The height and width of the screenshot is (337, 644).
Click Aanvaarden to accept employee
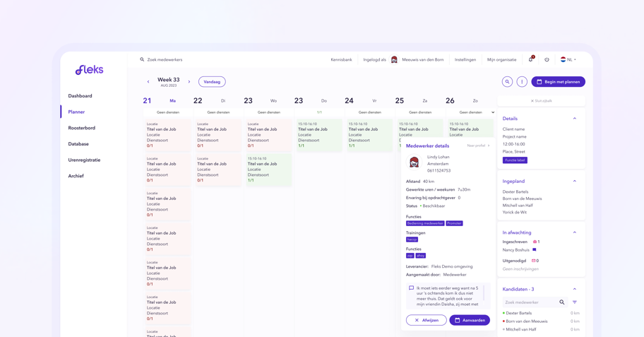[470, 320]
